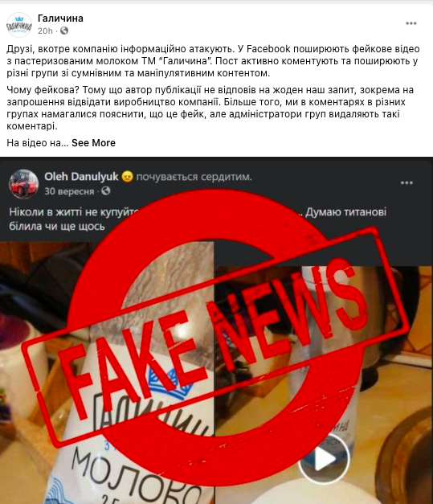This screenshot has height=504, width=433.
Task: Play the milk video
Action: [x=325, y=459]
